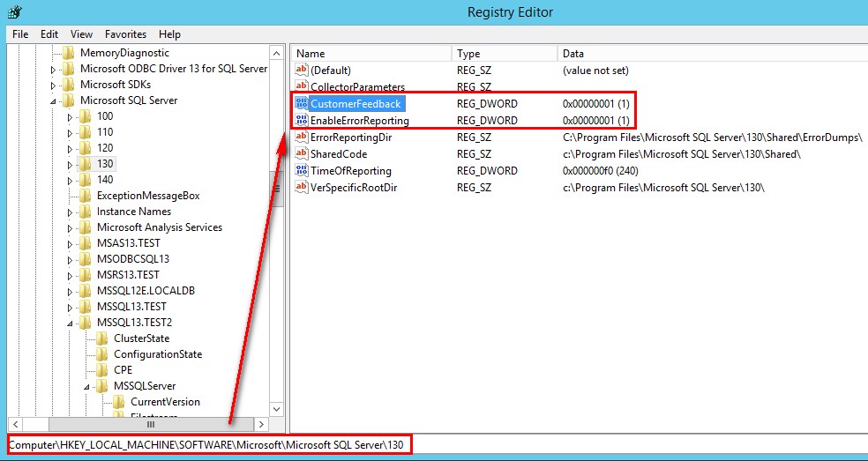Select the TimeOfReporting value name
Viewport: 868px width, 461px height.
(351, 170)
